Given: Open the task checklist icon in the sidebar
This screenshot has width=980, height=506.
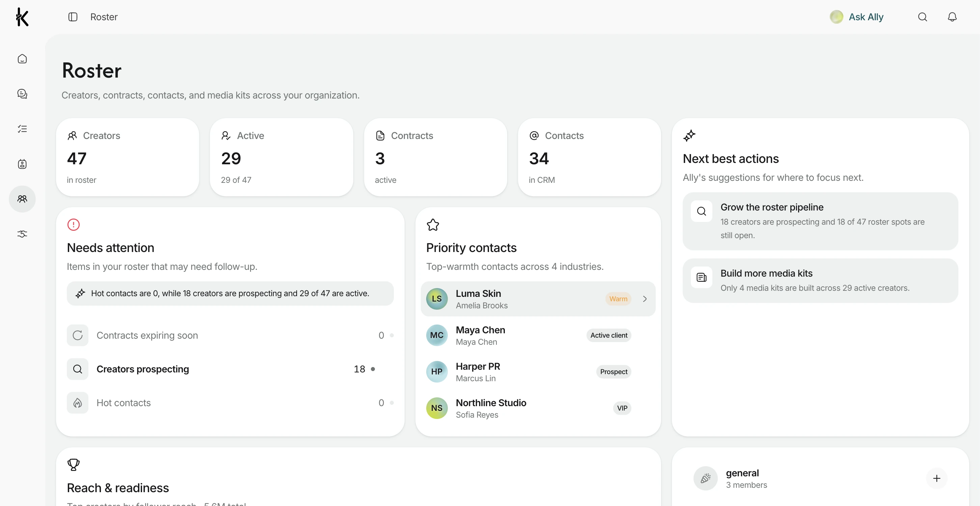Looking at the screenshot, I should [22, 129].
